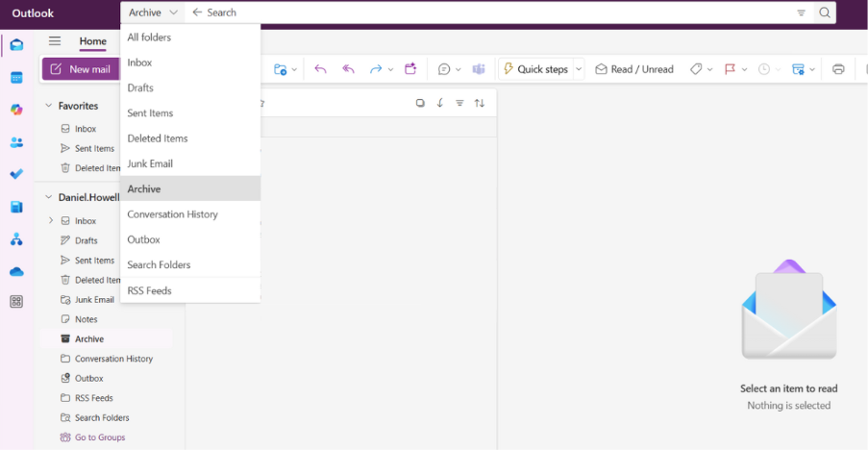Select Search Folders in scope menu
The image size is (868, 450).
click(x=190, y=264)
